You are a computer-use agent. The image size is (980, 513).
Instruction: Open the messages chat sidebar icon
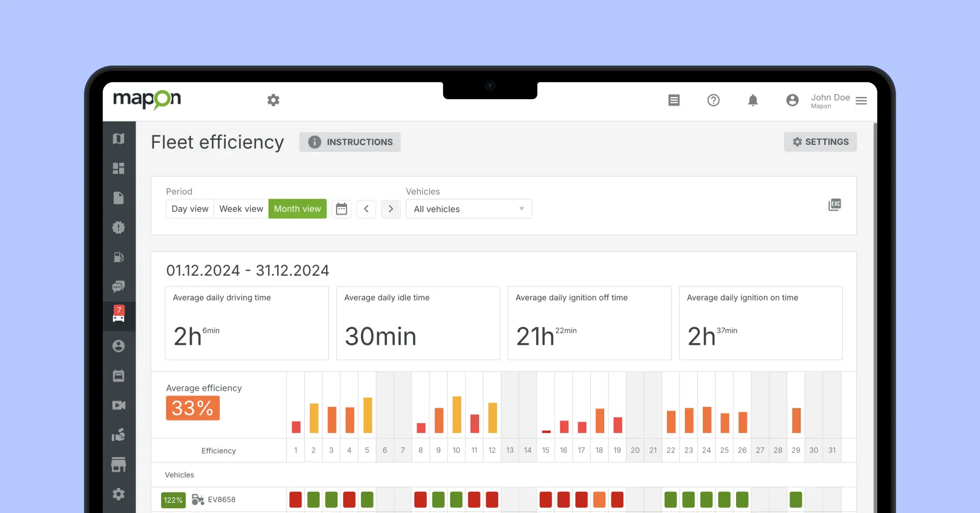click(119, 286)
